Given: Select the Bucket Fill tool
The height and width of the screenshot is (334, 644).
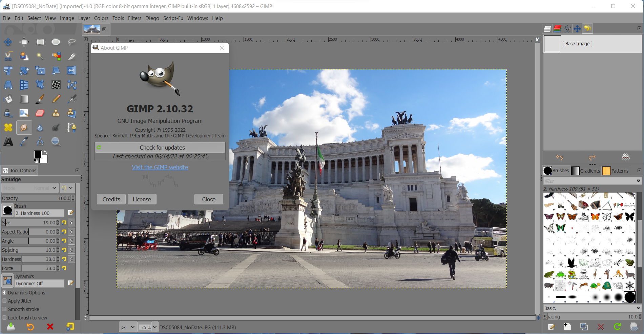Looking at the screenshot, I should pyautogui.click(x=8, y=99).
